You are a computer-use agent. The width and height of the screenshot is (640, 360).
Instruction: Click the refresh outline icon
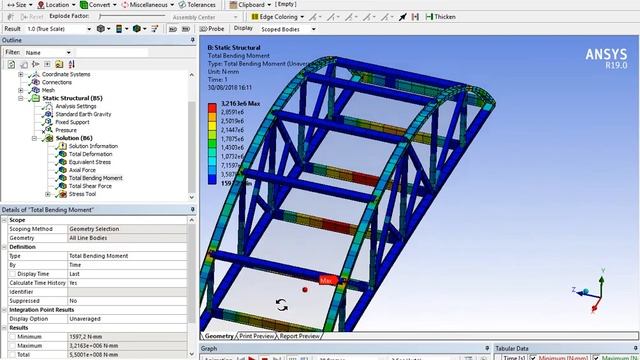(x=11, y=64)
